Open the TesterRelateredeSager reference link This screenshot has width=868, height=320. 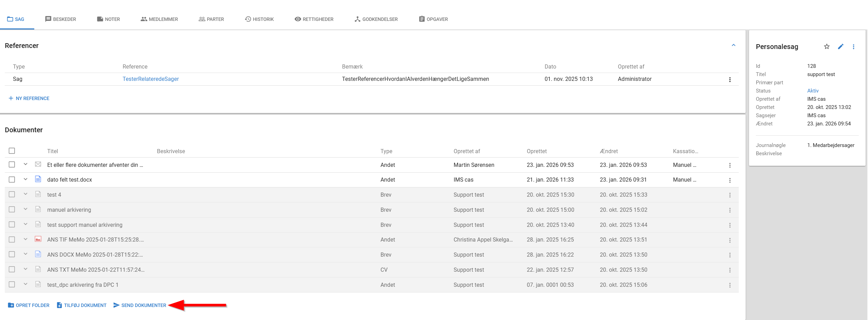pos(151,79)
